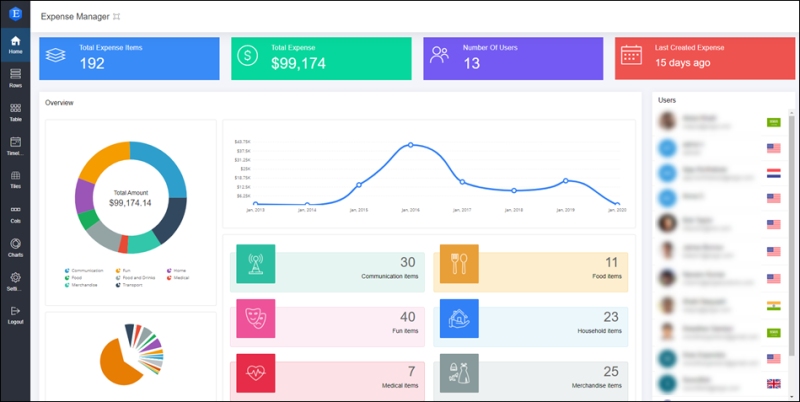Click the Jan 2017 data point on line chart
Screen dimensions: 800x402
462,182
